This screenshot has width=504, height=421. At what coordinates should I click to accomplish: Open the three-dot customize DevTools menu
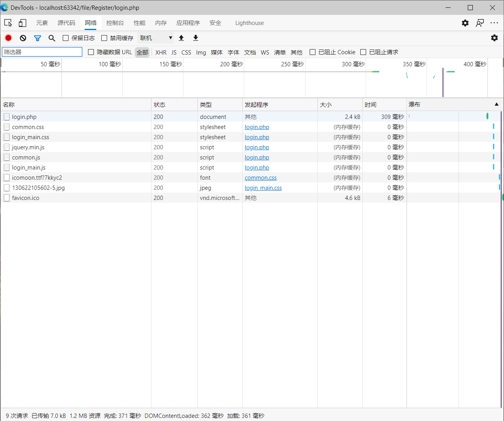494,23
